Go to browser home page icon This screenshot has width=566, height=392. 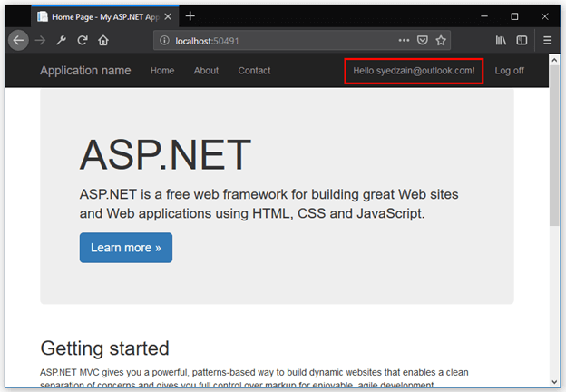point(103,41)
